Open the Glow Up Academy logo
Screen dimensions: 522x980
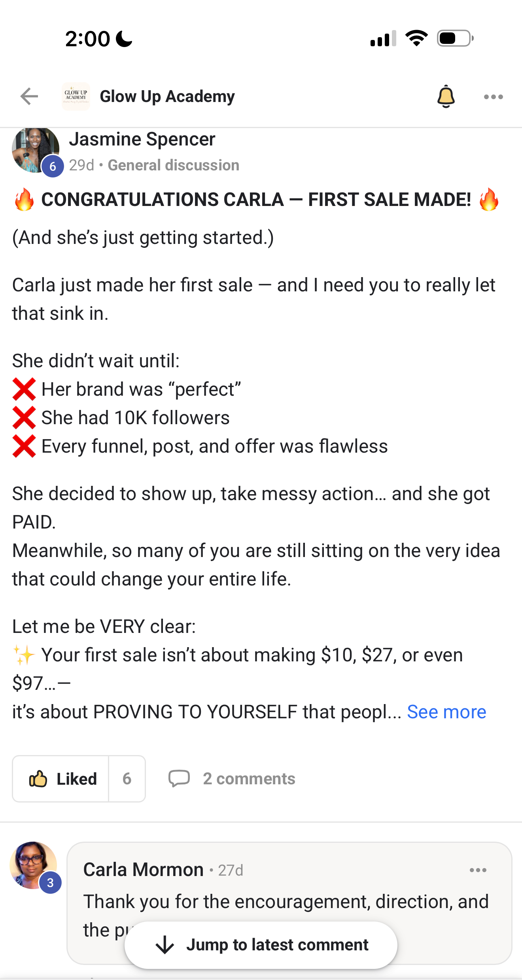pos(76,96)
